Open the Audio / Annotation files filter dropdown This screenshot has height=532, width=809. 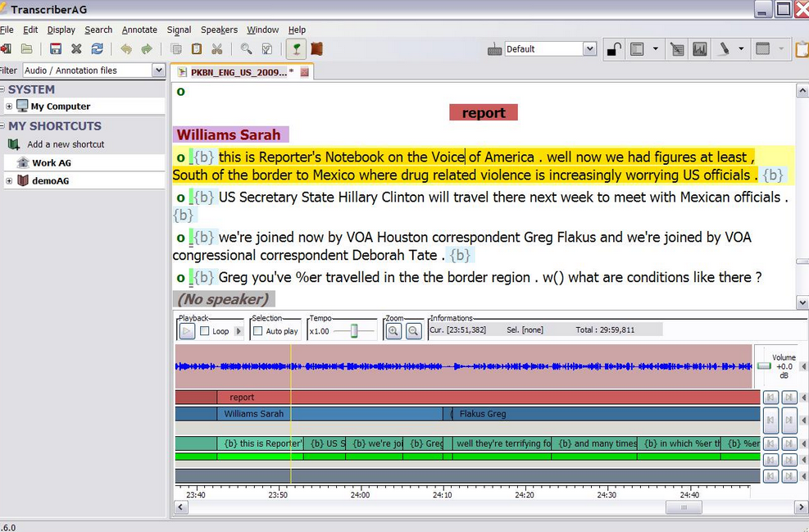[x=159, y=70]
